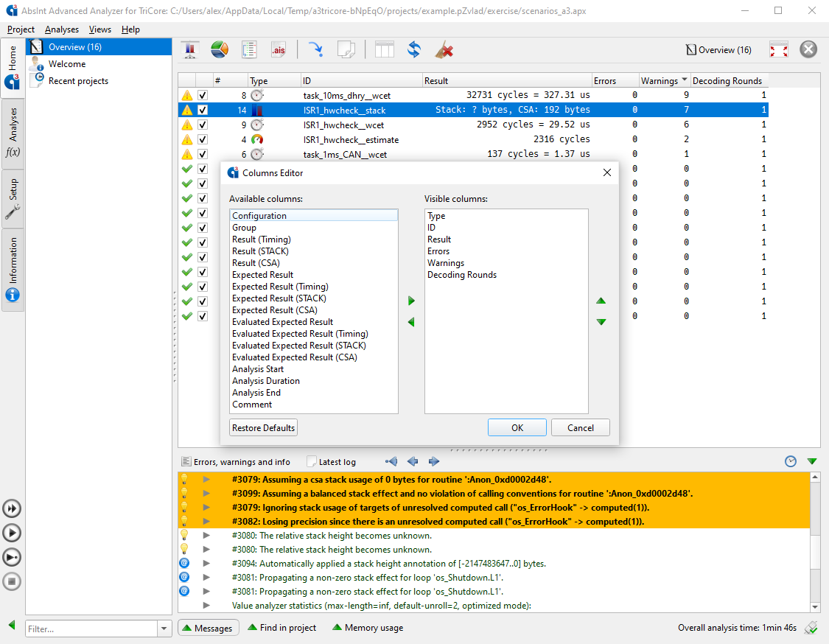Select Welcome in the Home tree
Viewport: 829px width, 644px height.
click(66, 64)
